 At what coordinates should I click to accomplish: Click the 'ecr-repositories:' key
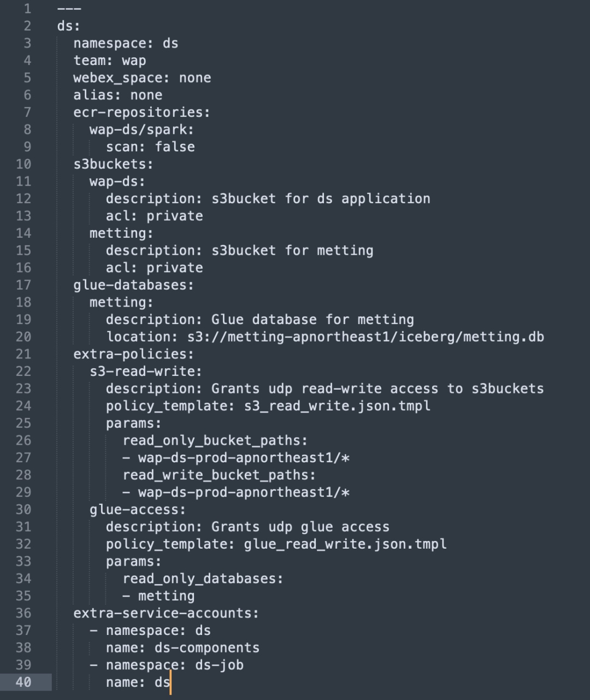point(142,113)
